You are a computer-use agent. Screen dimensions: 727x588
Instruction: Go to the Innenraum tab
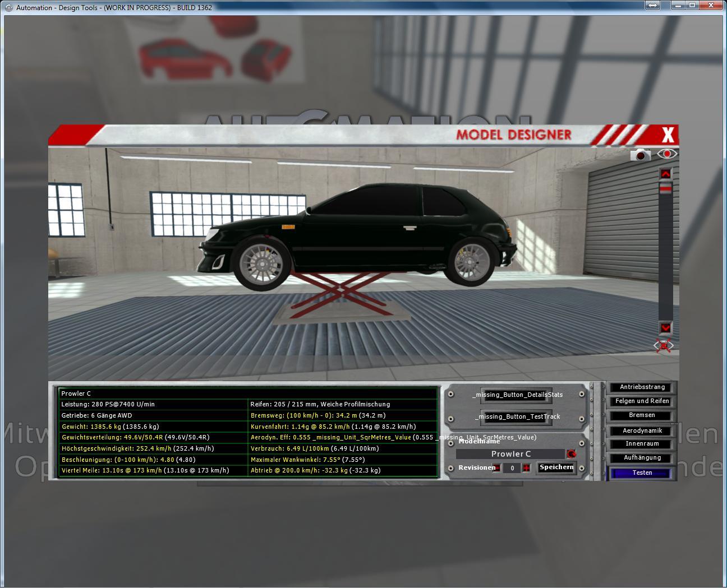pyautogui.click(x=642, y=444)
